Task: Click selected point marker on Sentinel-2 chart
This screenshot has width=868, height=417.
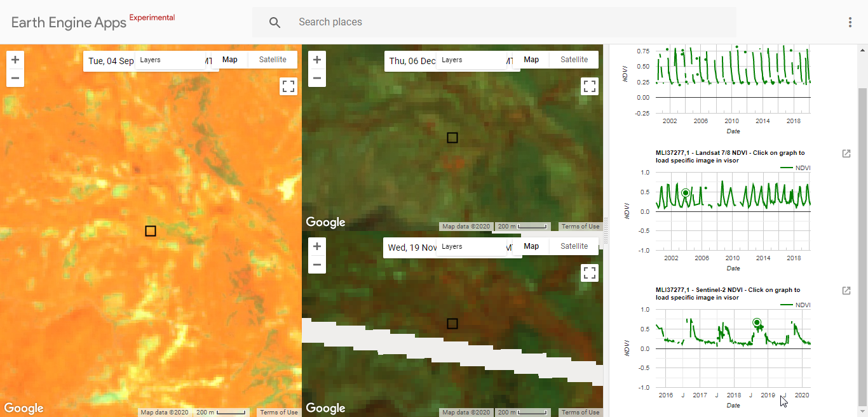Action: coord(757,322)
